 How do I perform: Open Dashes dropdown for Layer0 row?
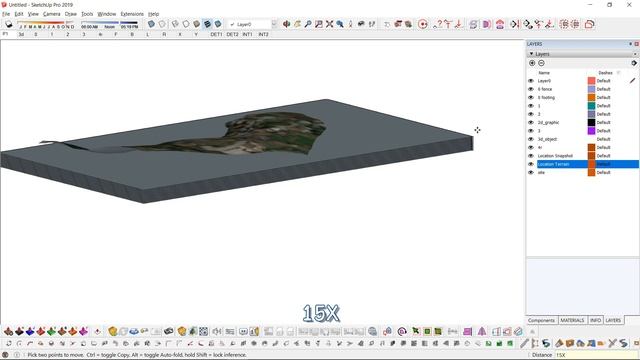pyautogui.click(x=604, y=81)
